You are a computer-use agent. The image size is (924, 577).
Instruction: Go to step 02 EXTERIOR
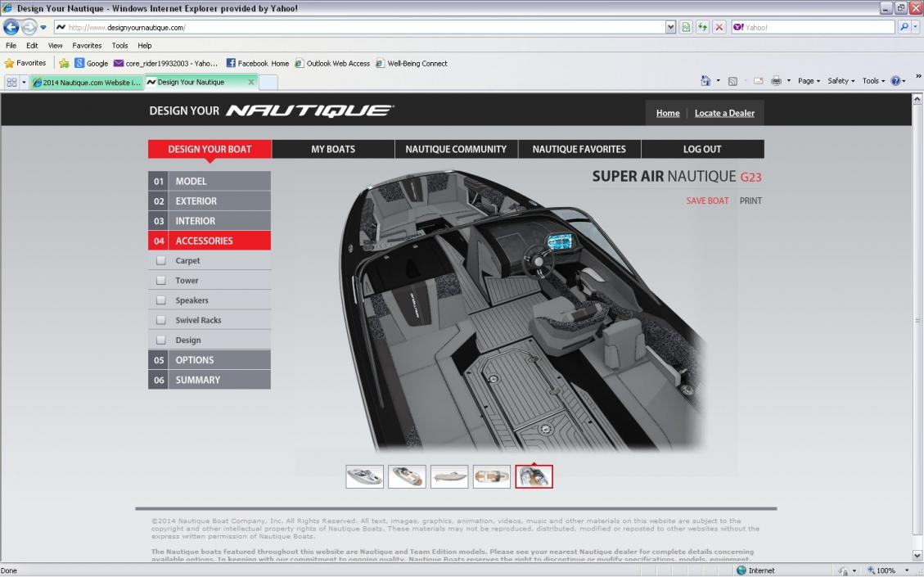[x=210, y=201]
